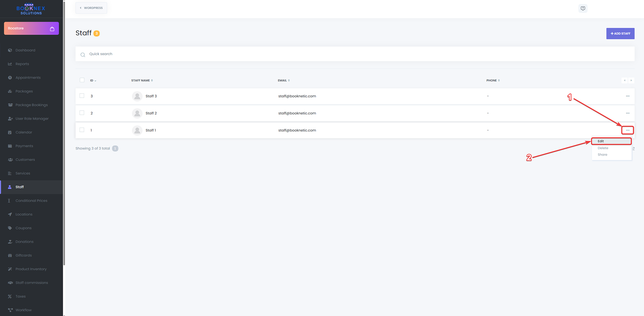Viewport: 644px width, 316px height.
Task: Open the three-dot menu for Staff 3
Action: [x=628, y=96]
